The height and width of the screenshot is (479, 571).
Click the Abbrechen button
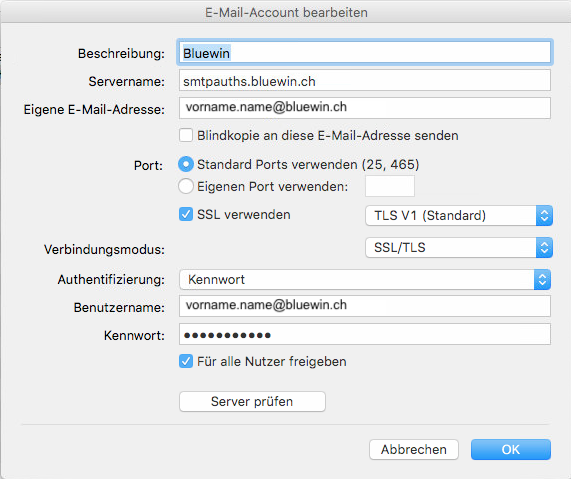tap(414, 449)
